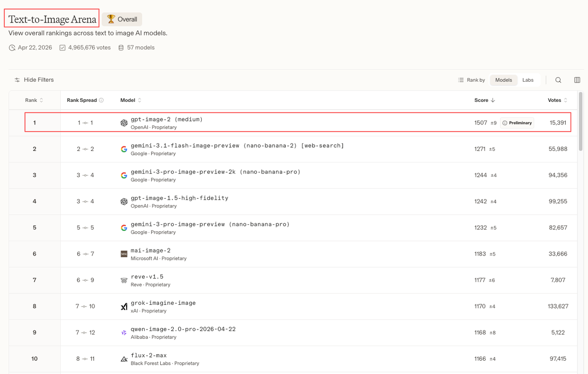The image size is (588, 374).
Task: Click the clock icon beside Apr 22, 2026
Action: (12, 48)
